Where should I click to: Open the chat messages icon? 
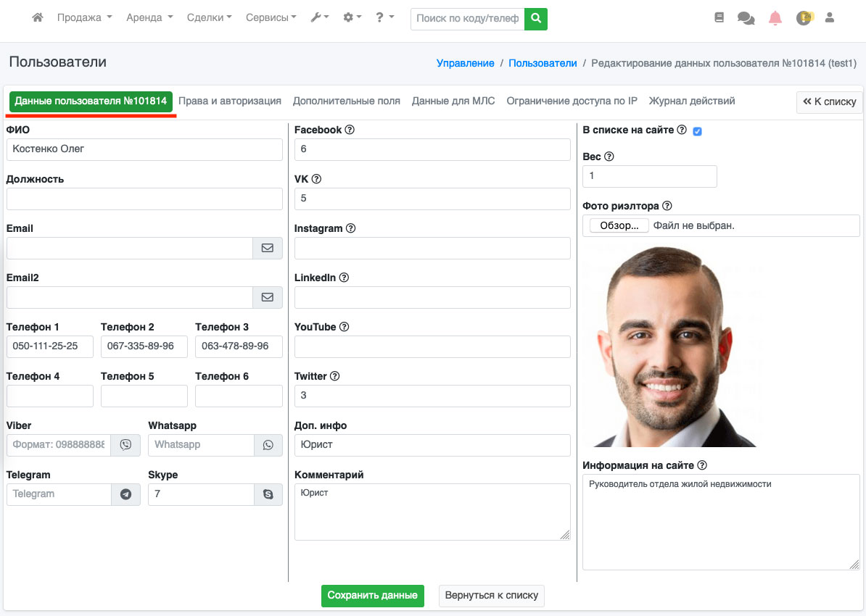coord(746,18)
